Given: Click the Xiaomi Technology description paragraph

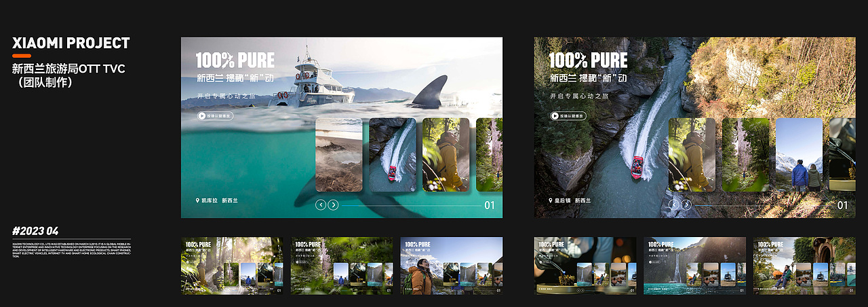Looking at the screenshot, I should coord(72,249).
